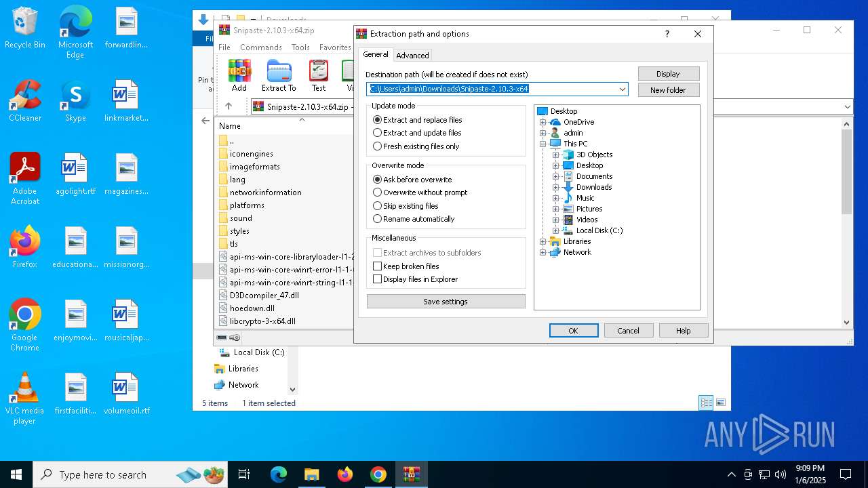
Task: Open Adobe Acrobat desktop shortcut
Action: (x=25, y=179)
